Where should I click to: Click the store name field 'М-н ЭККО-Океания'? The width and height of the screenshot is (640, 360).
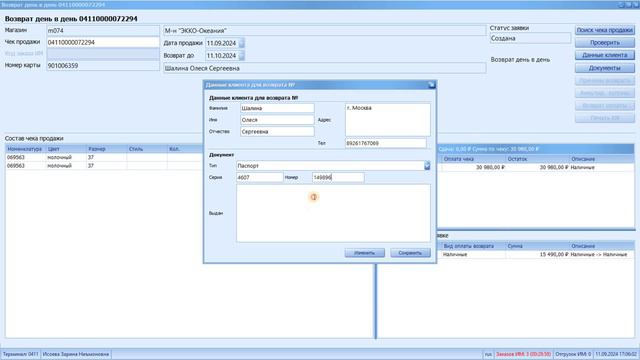(x=324, y=31)
